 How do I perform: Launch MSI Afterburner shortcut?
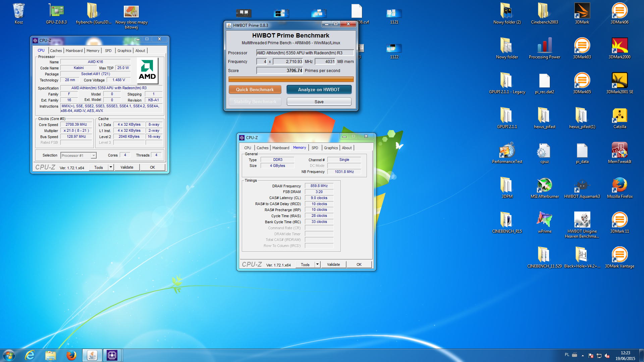click(x=544, y=188)
